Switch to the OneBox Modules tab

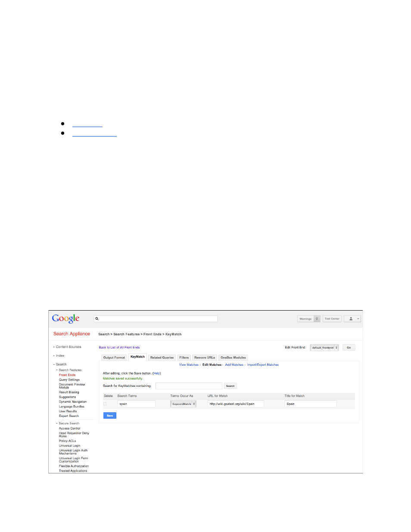pyautogui.click(x=233, y=358)
